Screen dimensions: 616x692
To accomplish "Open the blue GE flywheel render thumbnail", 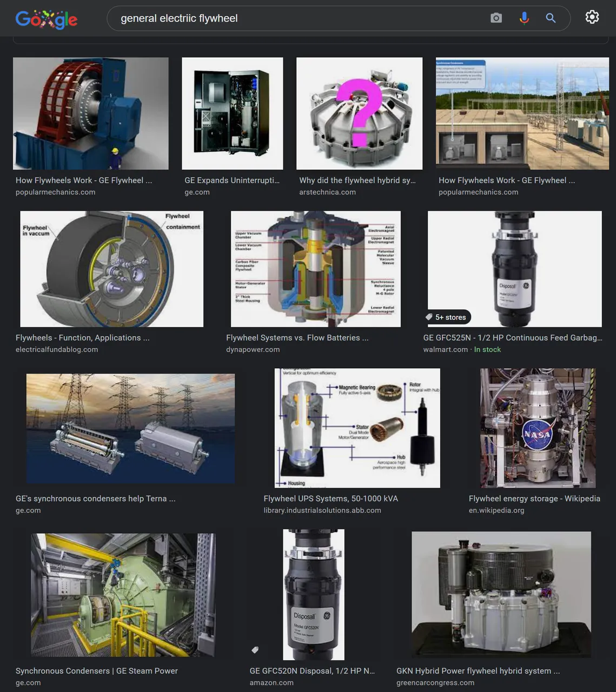I will 91,114.
